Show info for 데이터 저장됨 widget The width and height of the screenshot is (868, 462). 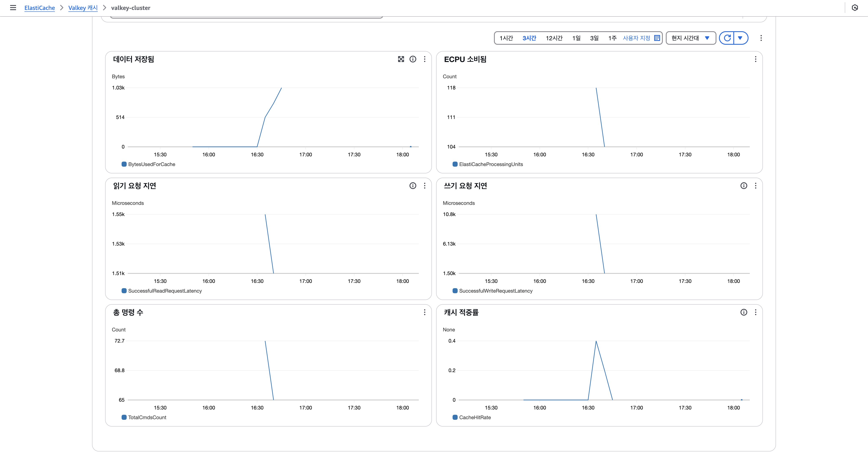pyautogui.click(x=413, y=59)
